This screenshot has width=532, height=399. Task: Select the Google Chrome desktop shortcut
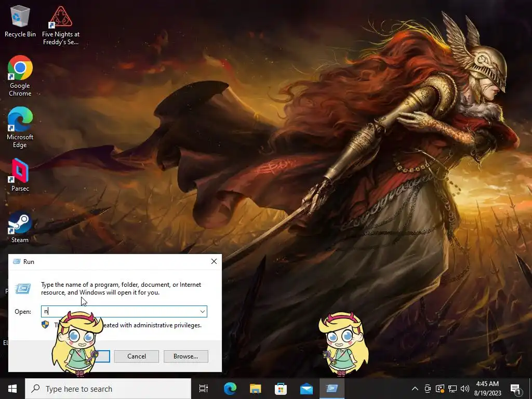[20, 76]
